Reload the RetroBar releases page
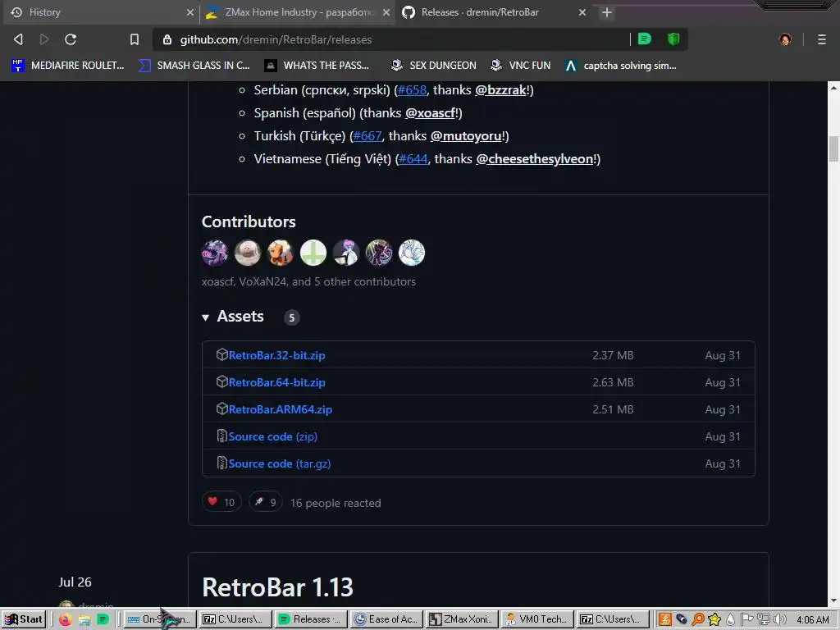This screenshot has width=840, height=630. (x=71, y=39)
